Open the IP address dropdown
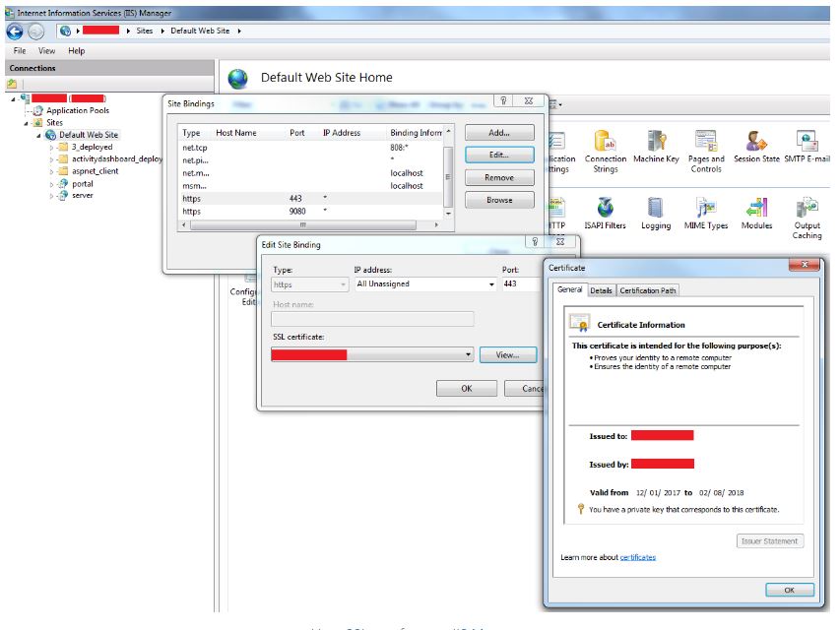 (491, 284)
